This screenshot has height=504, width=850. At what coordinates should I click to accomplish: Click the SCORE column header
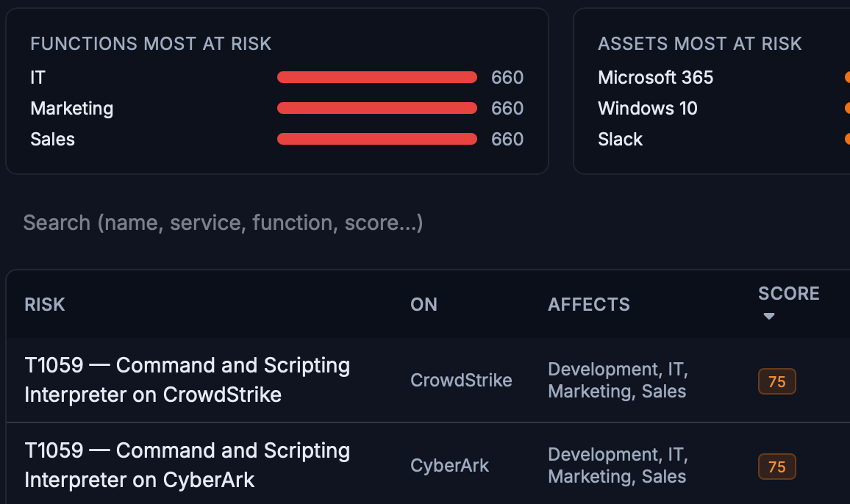coord(789,294)
